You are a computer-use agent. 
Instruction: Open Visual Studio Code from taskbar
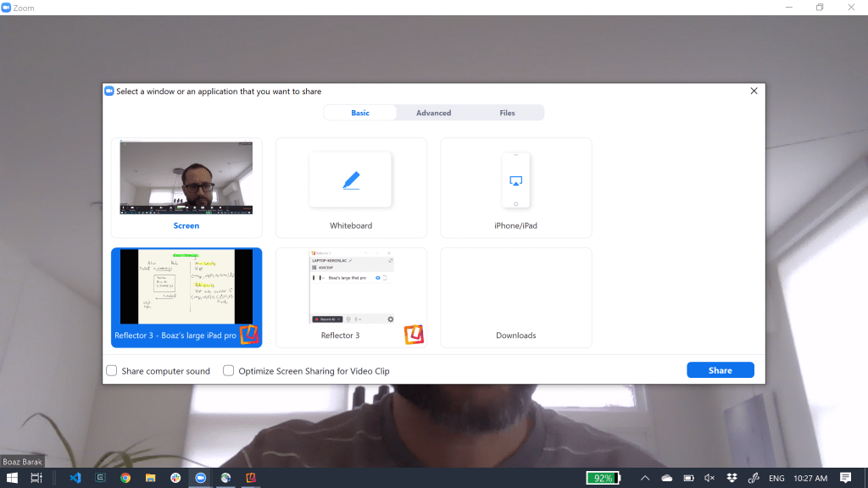[x=75, y=478]
